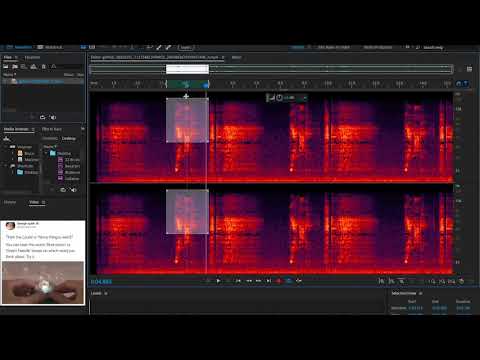The width and height of the screenshot is (480, 360).
Task: Click the highlighted region in overview navigator
Action: pyautogui.click(x=187, y=69)
